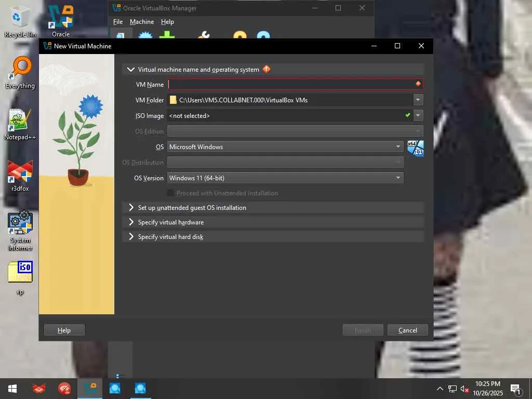Expand Specify virtual hard disk section
This screenshot has width=532, height=399.
(131, 236)
